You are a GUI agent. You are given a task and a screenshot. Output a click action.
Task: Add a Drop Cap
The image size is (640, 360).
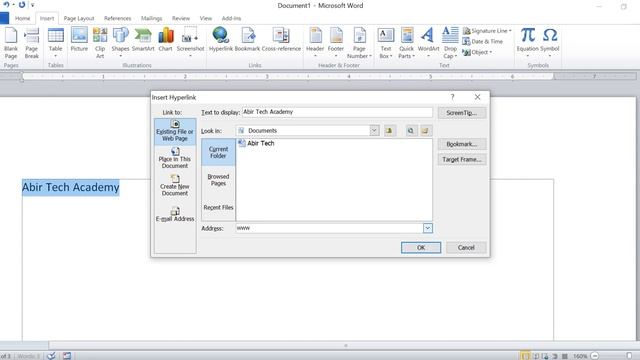(x=450, y=43)
